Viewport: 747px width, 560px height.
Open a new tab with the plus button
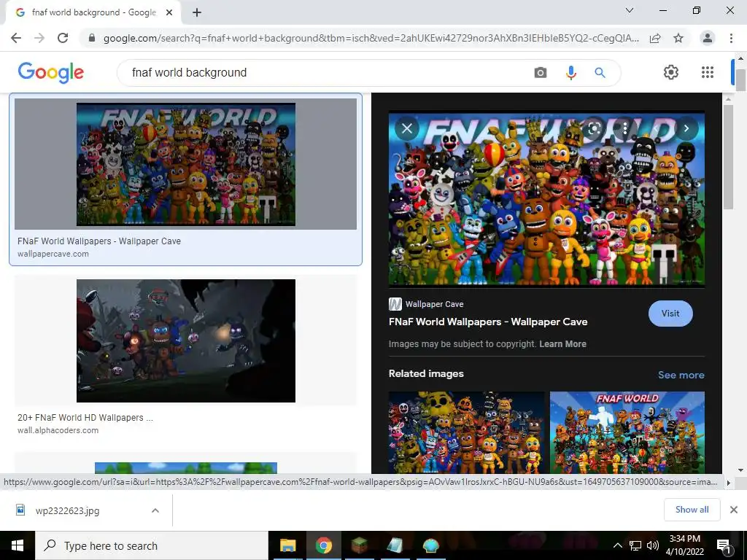coord(197,13)
